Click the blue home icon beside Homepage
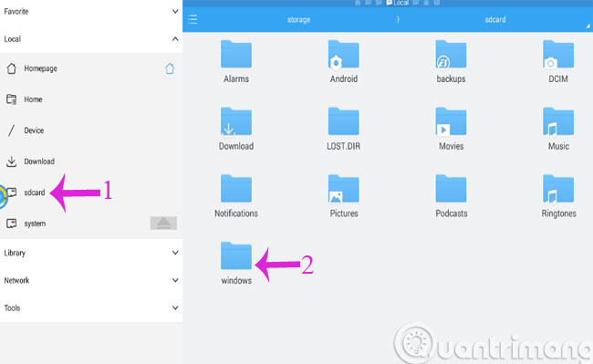 [x=170, y=68]
